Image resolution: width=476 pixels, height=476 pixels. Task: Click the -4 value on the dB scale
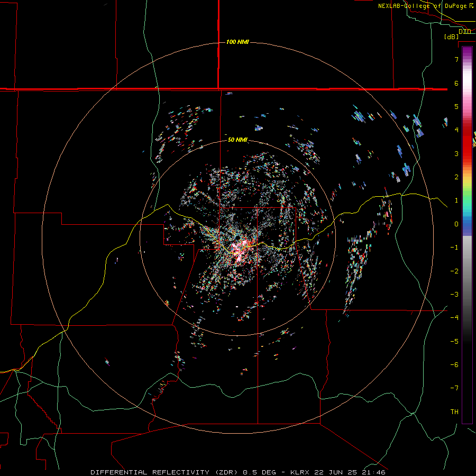pyautogui.click(x=454, y=318)
